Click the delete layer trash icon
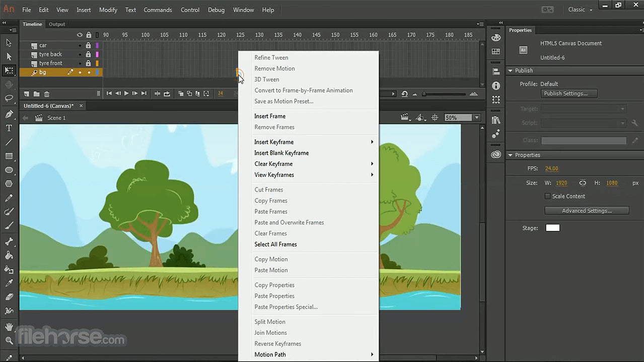The width and height of the screenshot is (644, 362). (47, 94)
